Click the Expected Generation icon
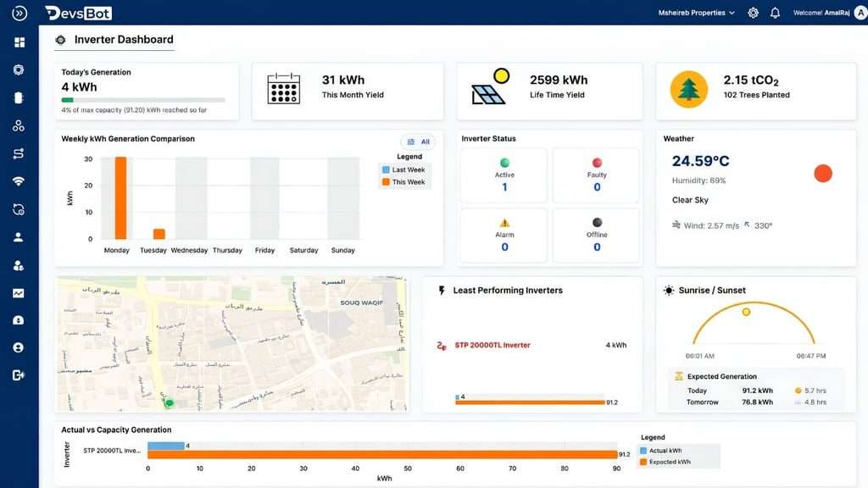Image resolution: width=868 pixels, height=488 pixels. 679,376
